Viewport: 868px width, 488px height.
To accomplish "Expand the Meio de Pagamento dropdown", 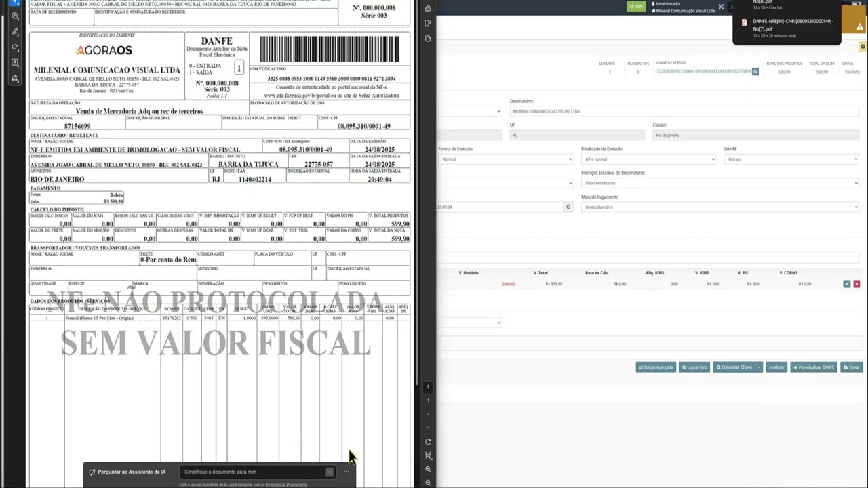I will coord(720,207).
